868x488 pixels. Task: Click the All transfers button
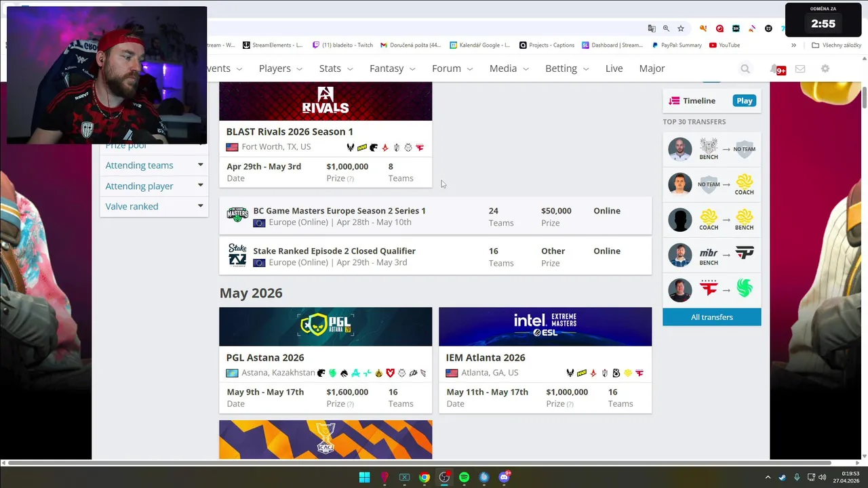pyautogui.click(x=712, y=317)
